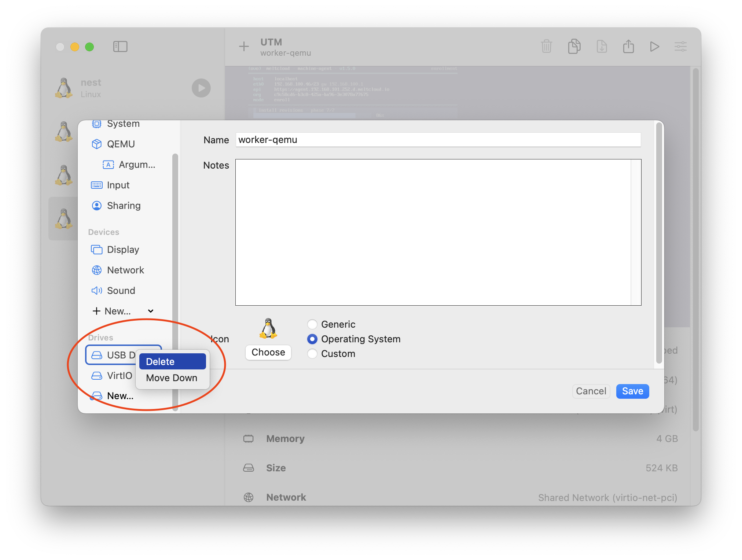Choose Delete from the context menu
Screen dimensions: 742x560
pyautogui.click(x=172, y=362)
